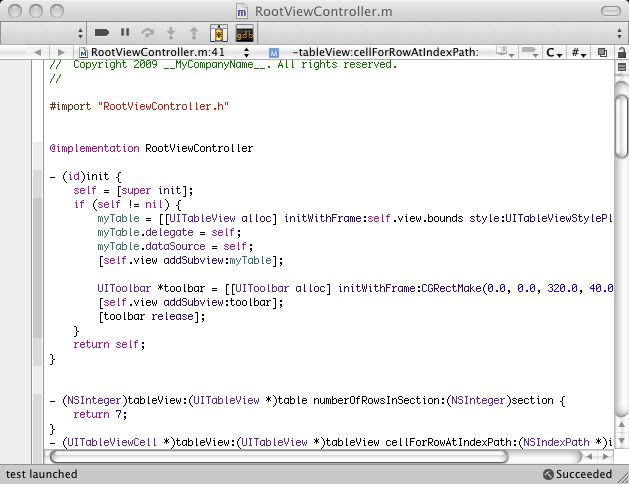Click the Step Out up arrow icon
Screen dimensions: 629x484
coord(194,33)
